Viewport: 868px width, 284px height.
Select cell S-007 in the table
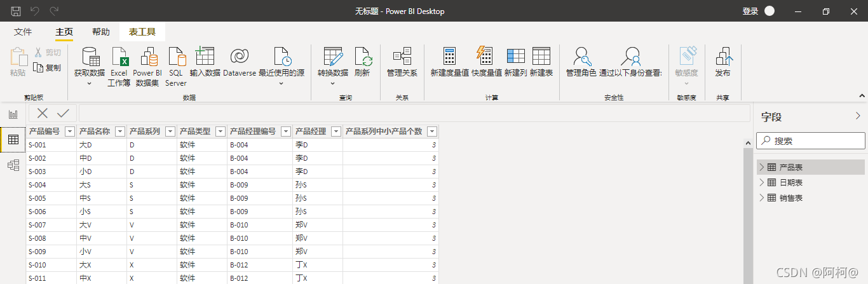[x=51, y=225]
